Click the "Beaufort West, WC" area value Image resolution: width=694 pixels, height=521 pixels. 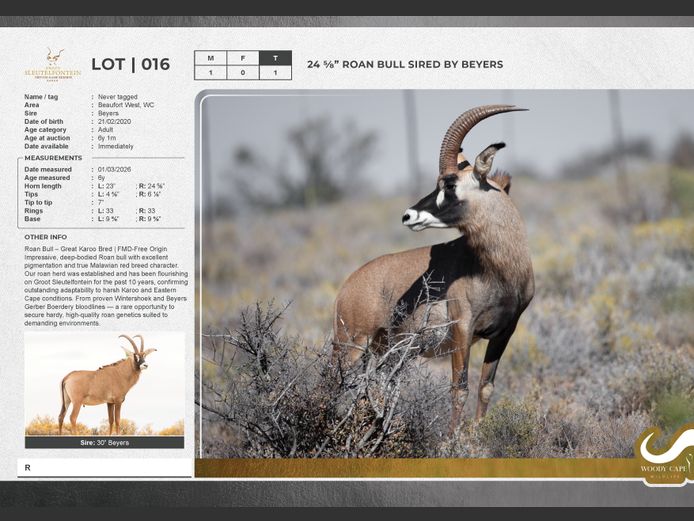[x=126, y=105]
